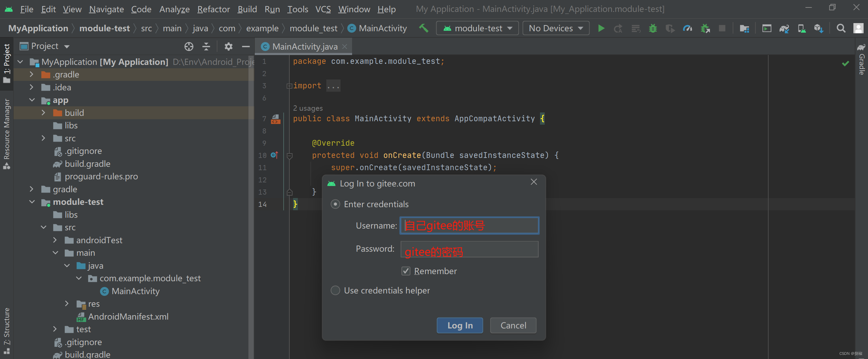Click Sync Project with Gradle Files icon

(784, 28)
